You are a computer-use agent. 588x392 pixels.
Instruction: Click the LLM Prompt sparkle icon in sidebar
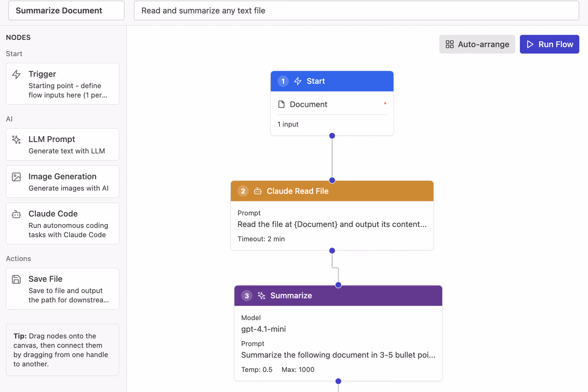point(16,140)
